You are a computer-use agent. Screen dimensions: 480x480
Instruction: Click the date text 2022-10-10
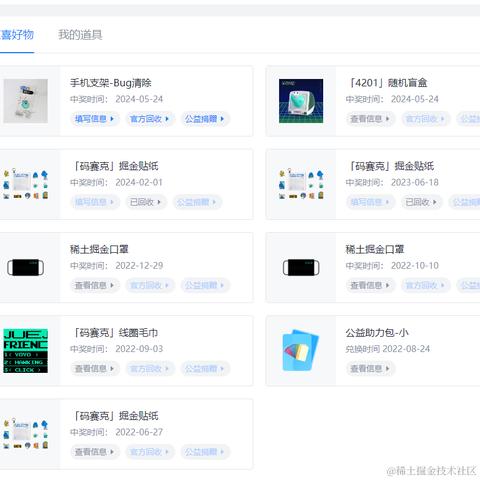point(415,266)
